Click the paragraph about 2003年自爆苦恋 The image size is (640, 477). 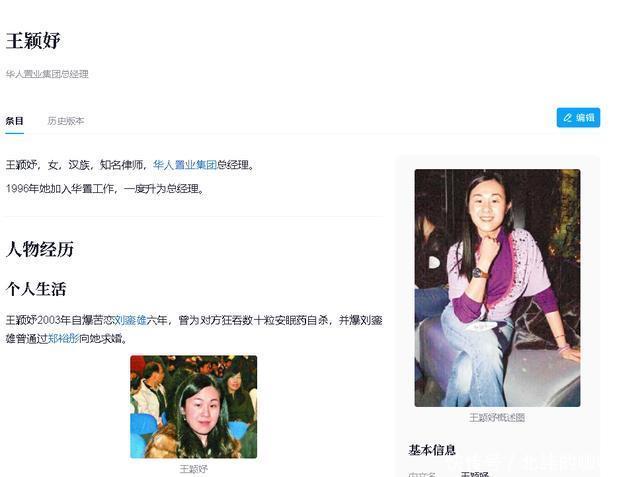point(194,329)
